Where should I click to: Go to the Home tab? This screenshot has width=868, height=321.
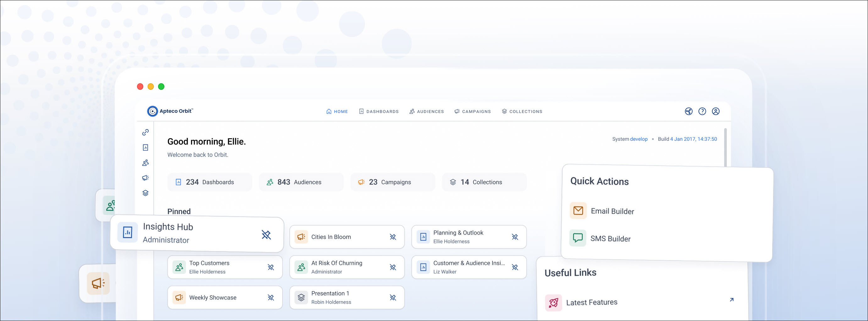pos(337,112)
